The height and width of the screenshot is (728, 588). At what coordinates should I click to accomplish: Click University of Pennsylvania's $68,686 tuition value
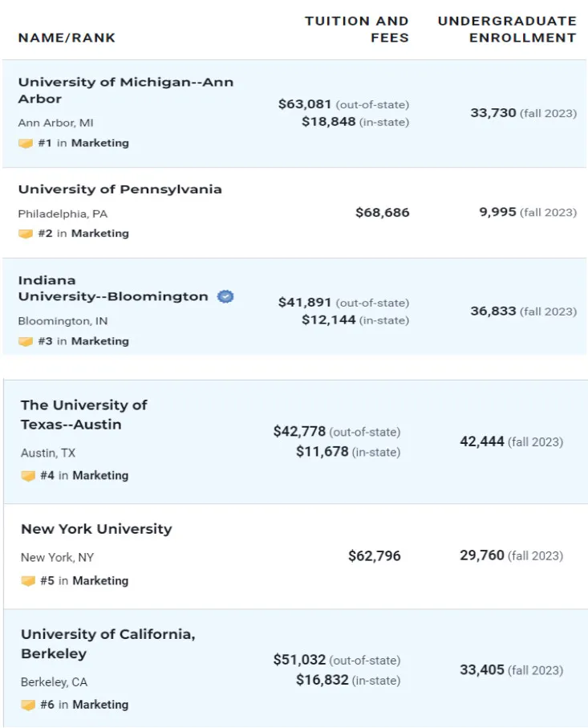pos(382,213)
